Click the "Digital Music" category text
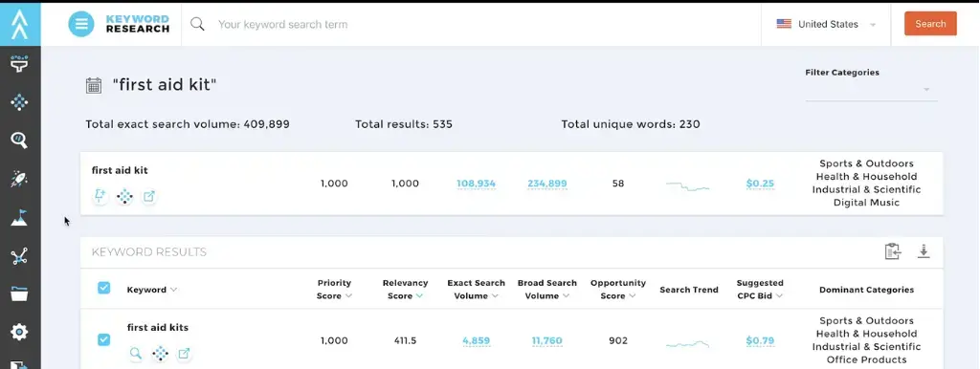 coord(866,203)
